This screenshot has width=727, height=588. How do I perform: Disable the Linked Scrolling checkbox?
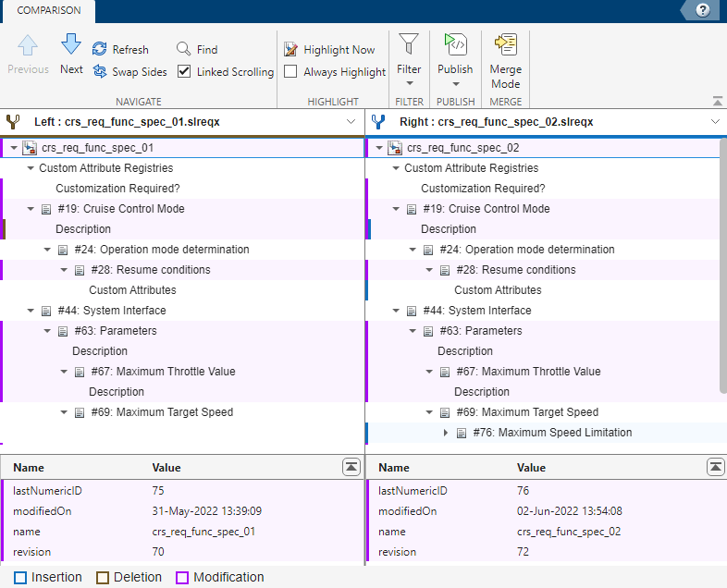pos(184,72)
